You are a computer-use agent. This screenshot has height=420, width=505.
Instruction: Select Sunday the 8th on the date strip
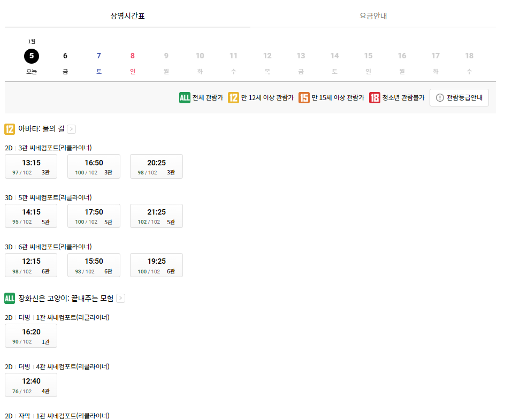pyautogui.click(x=132, y=56)
